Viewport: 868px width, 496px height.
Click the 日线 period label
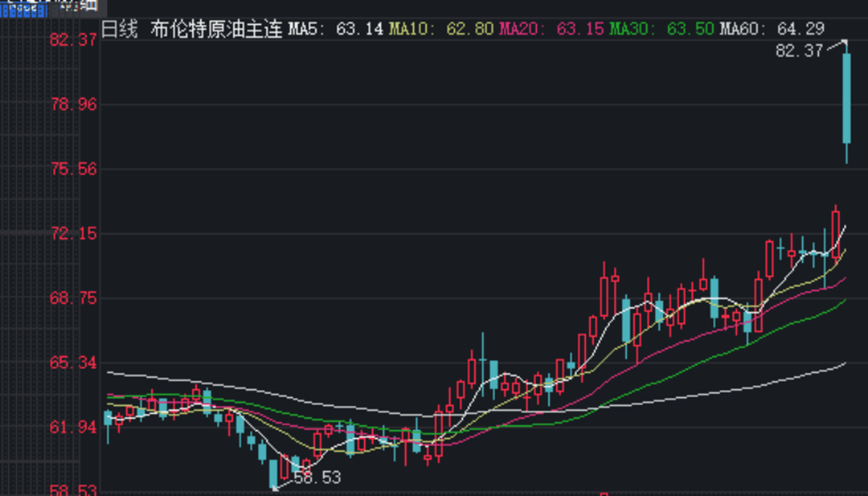point(119,29)
